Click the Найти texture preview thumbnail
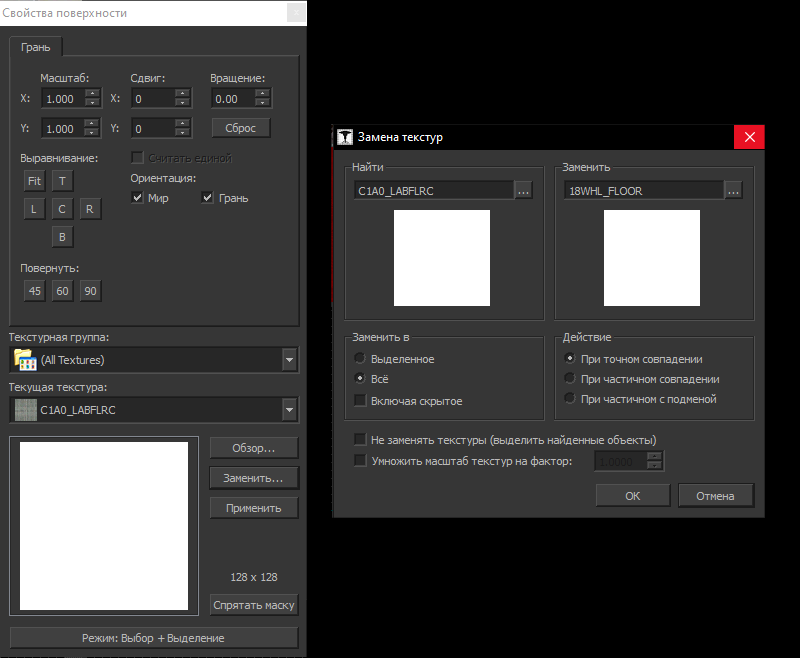The height and width of the screenshot is (658, 800). 442,258
